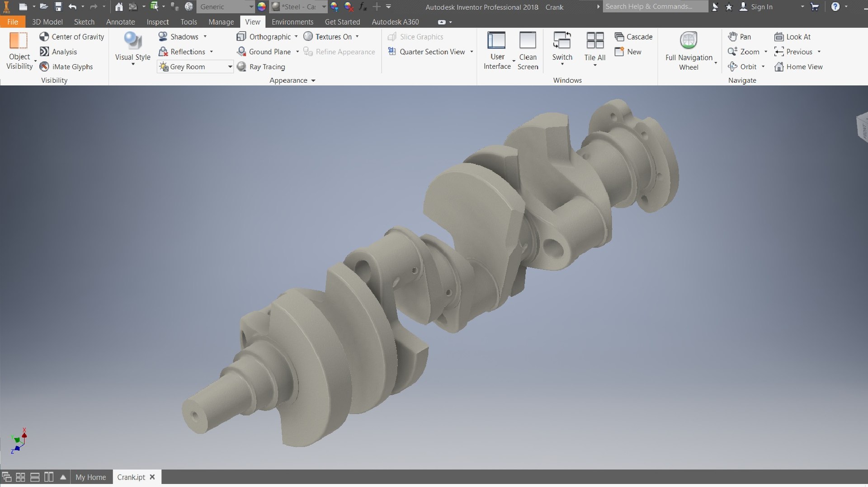
Task: Select the Orbit tool
Action: click(742, 67)
